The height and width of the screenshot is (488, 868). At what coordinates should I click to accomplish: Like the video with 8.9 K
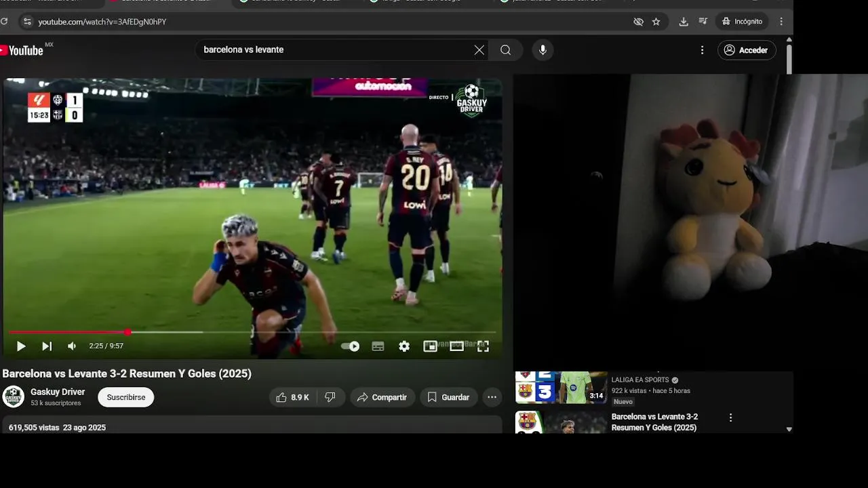point(293,397)
